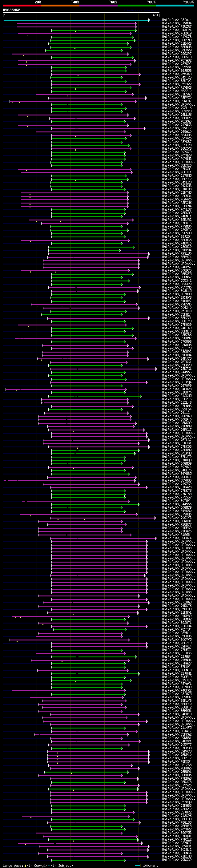This screenshot has width=197, height=868.
Task: Select hit UniRef100_C1E4K6
Action: pyautogui.click(x=177, y=43)
